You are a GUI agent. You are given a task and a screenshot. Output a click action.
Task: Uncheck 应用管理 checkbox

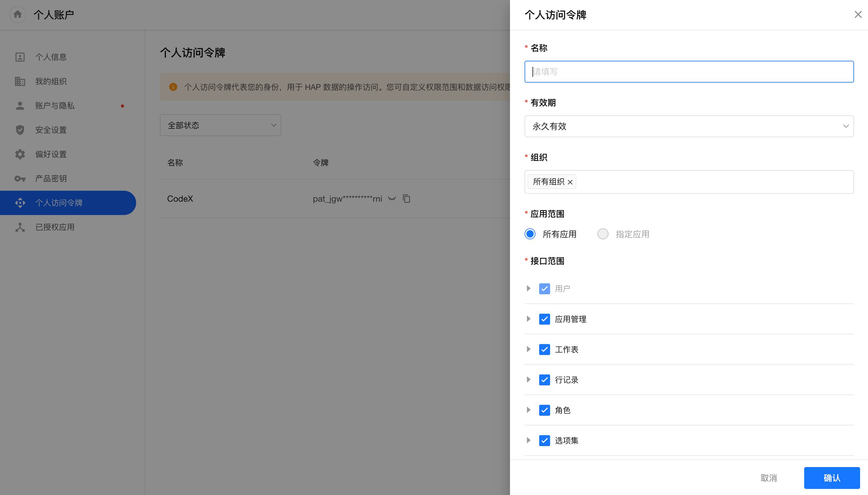click(x=545, y=319)
